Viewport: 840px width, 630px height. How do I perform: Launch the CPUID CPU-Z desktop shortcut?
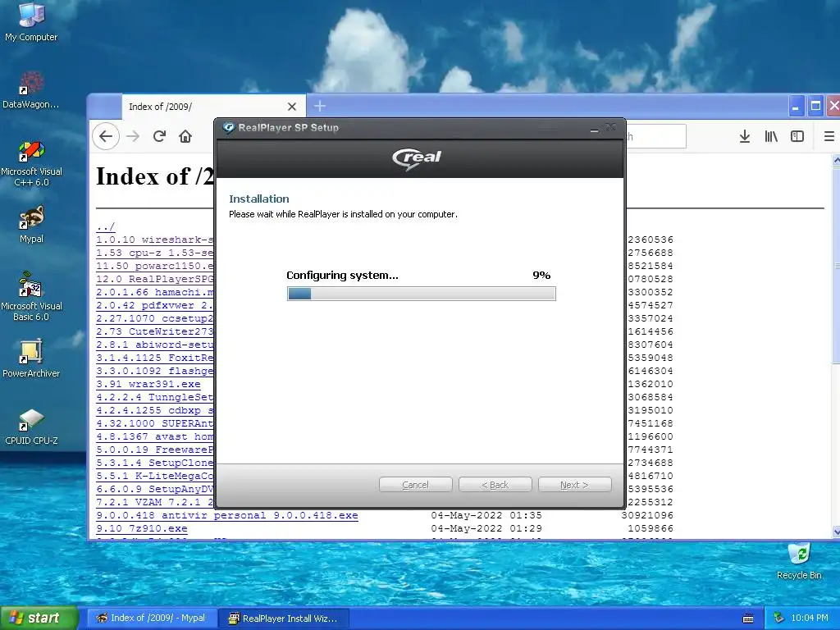(x=31, y=427)
